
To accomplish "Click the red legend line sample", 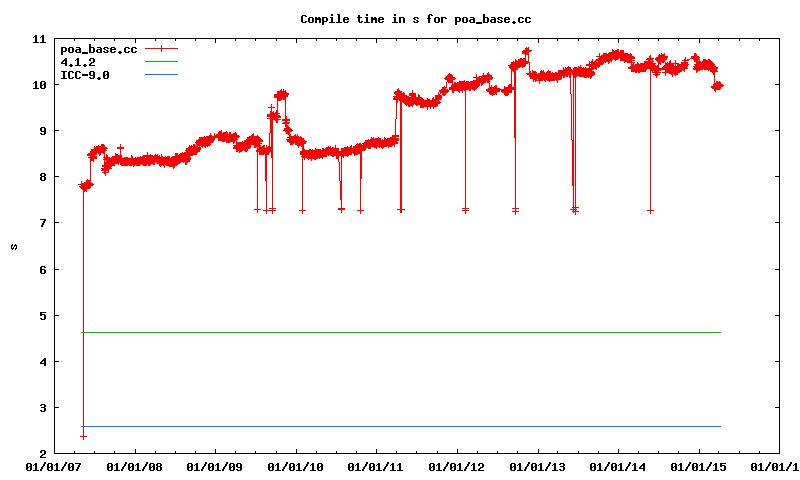I will point(161,49).
